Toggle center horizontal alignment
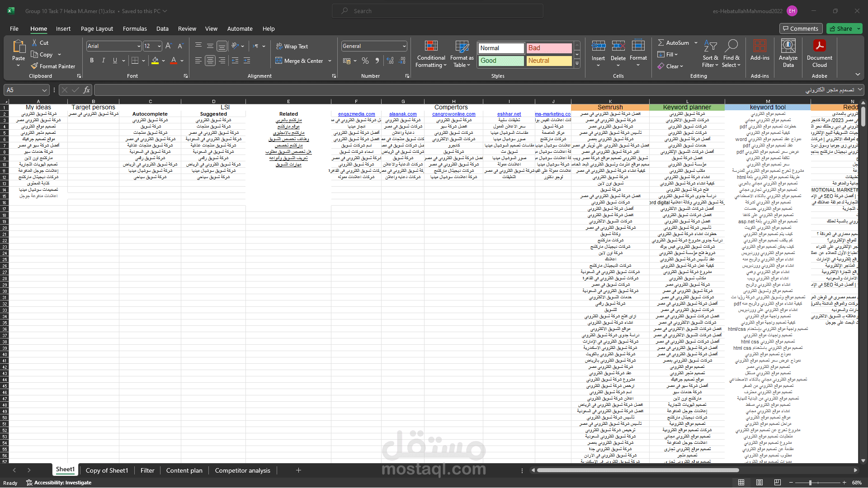Viewport: 868px width, 488px height. click(210, 61)
